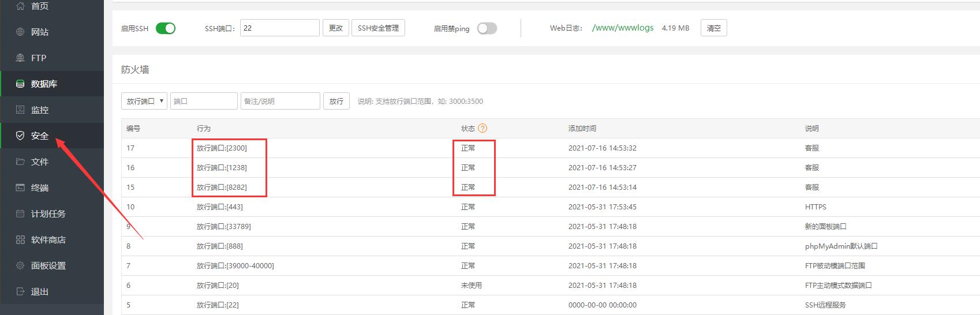Click the database icon beside 数据库
The image size is (980, 315).
(x=20, y=84)
